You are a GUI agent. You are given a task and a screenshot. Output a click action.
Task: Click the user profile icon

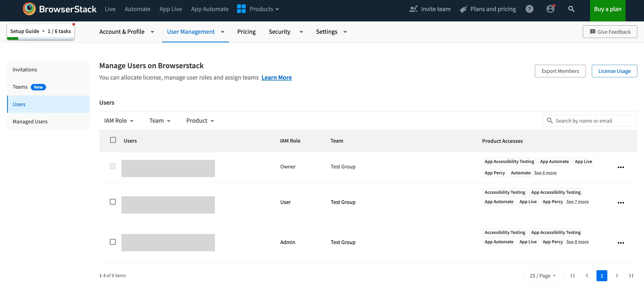pos(550,9)
